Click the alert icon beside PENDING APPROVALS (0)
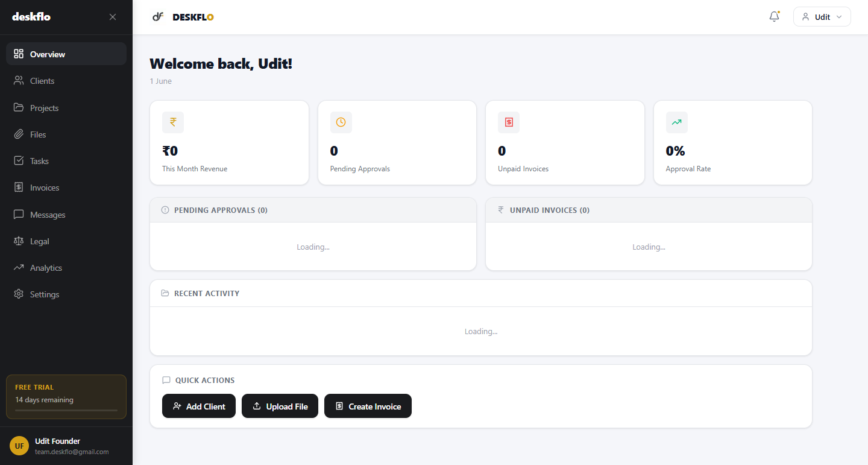 point(165,210)
